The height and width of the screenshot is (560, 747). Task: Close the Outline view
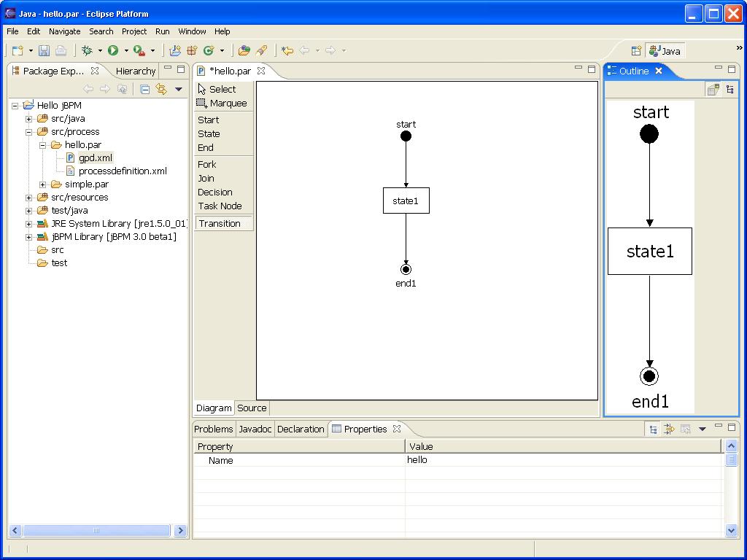[x=659, y=71]
